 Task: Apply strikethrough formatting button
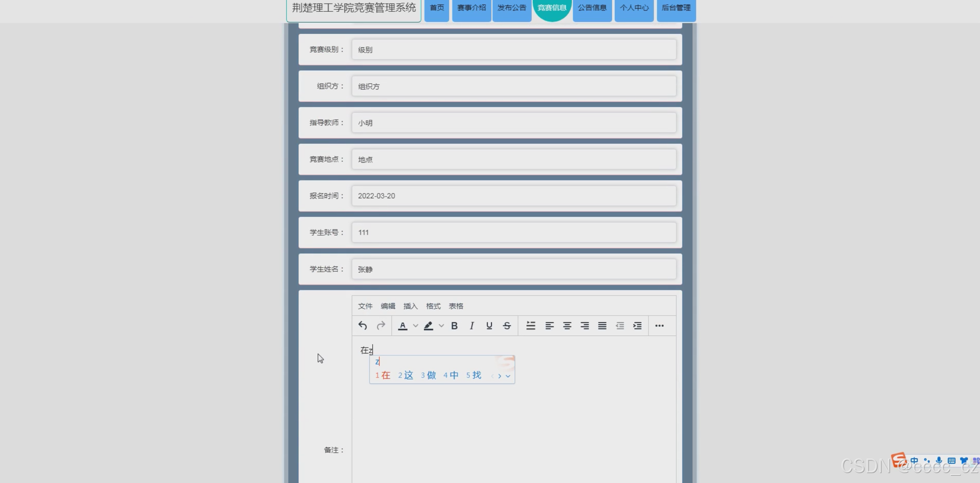click(507, 325)
